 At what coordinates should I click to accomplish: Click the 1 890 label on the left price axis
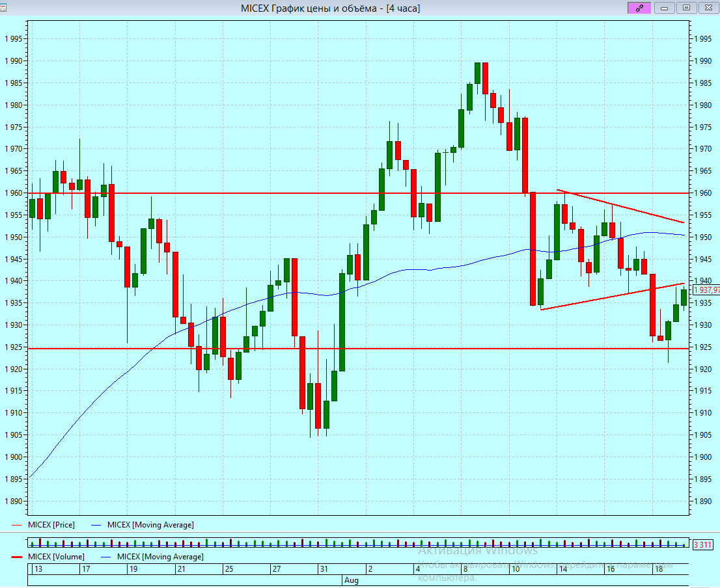tap(14, 501)
